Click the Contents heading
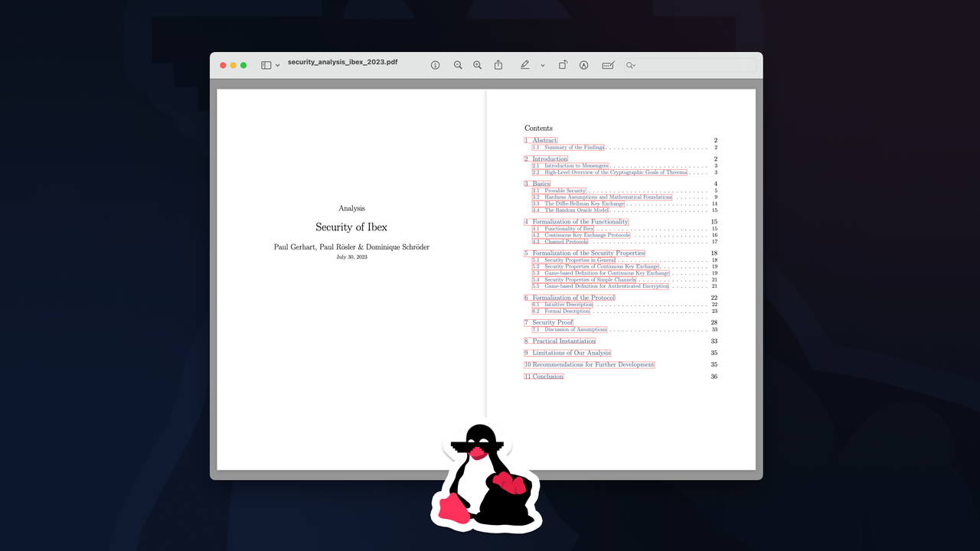 pos(538,129)
